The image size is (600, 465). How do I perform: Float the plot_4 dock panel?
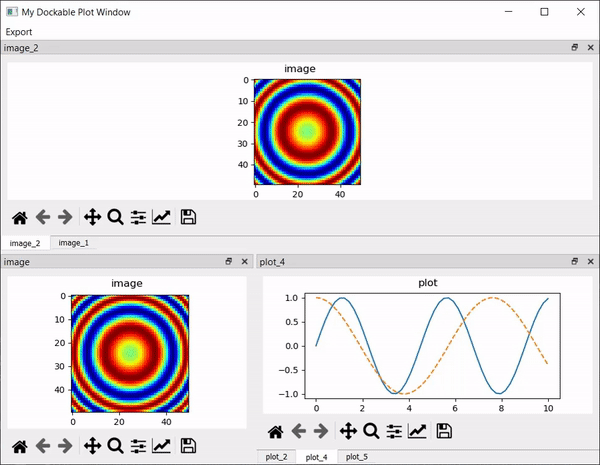point(574,261)
